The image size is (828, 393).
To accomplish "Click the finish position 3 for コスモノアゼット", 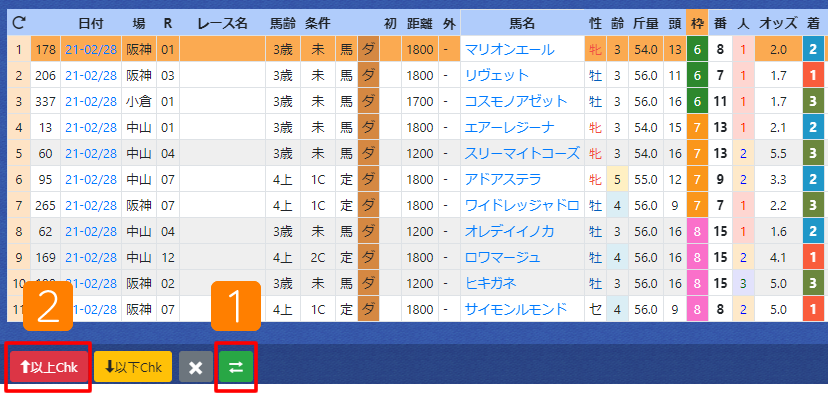I will 813,101.
